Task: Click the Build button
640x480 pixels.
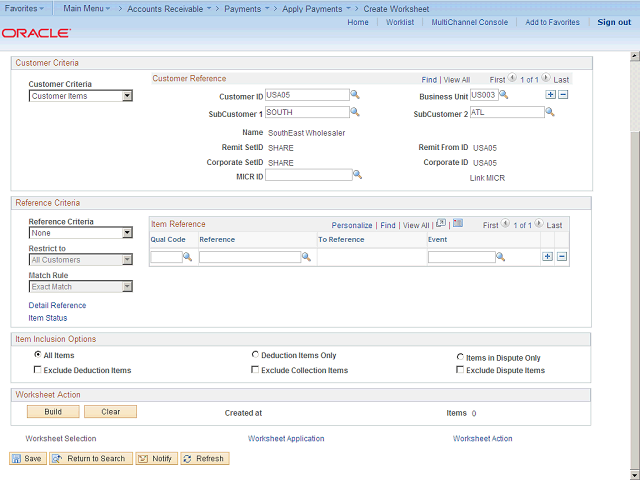Action: click(53, 411)
